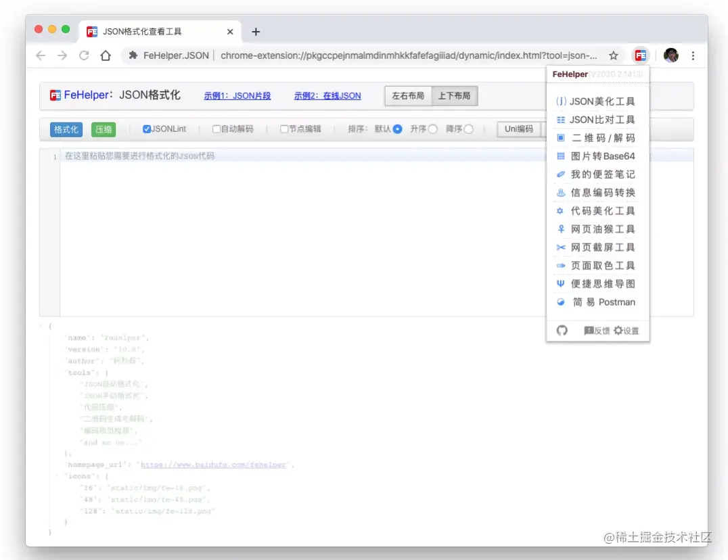Launch the 网页截屏工具
This screenshot has height=560, width=728.
tap(598, 247)
